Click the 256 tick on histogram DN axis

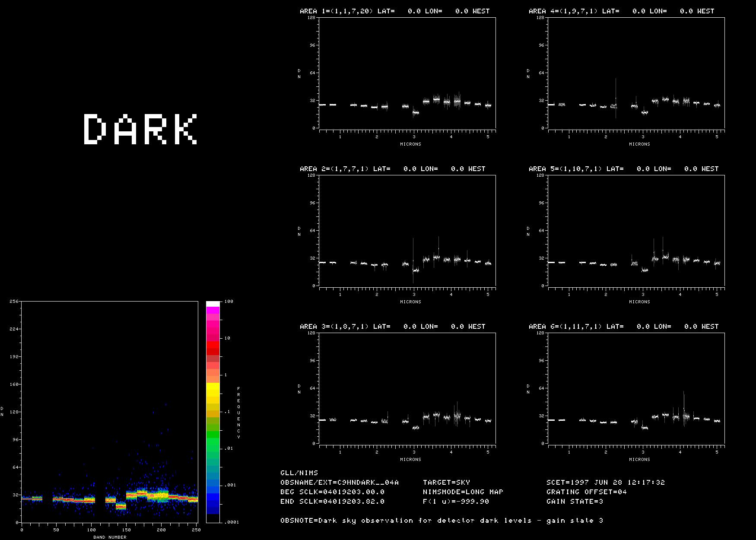[14, 302]
